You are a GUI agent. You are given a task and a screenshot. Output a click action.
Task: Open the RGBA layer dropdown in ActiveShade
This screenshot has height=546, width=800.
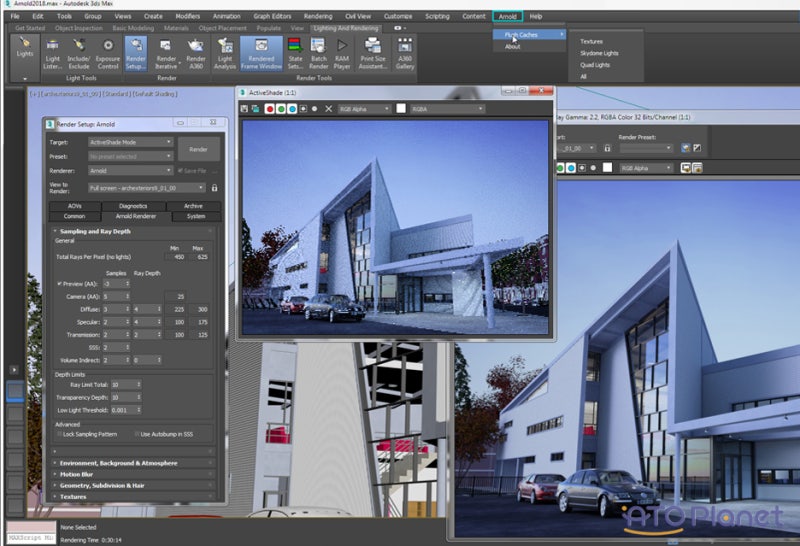click(447, 109)
